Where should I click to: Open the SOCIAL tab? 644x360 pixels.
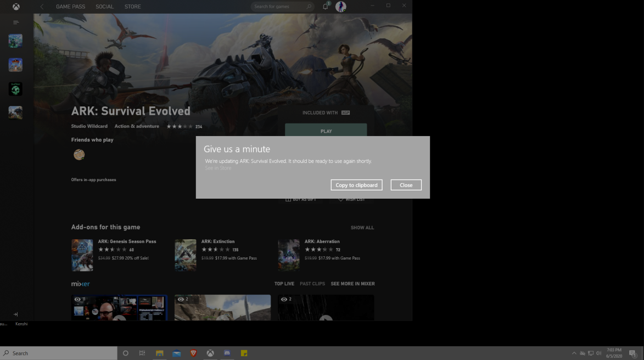(x=104, y=7)
